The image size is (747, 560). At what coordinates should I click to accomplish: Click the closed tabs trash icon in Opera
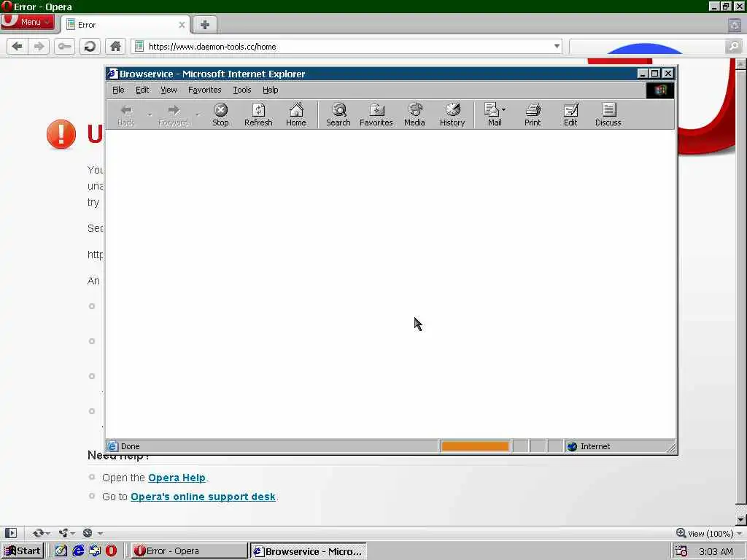coord(735,25)
